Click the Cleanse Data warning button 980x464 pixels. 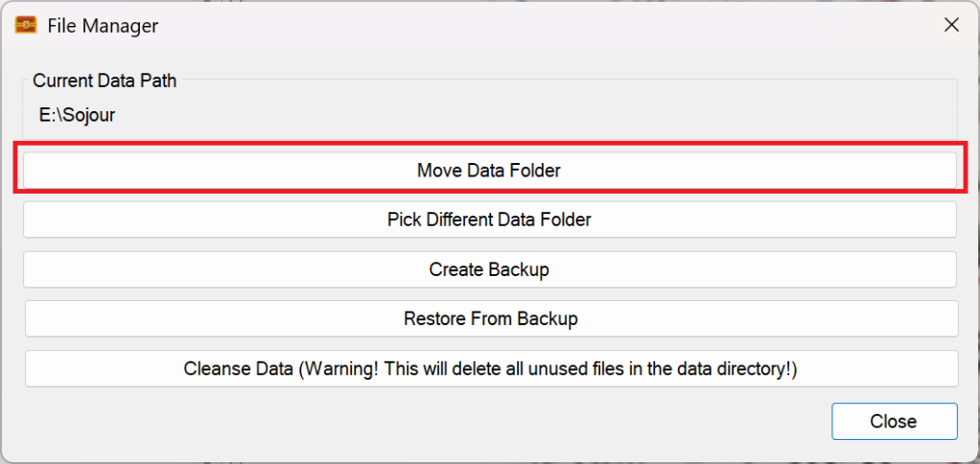pos(490,368)
